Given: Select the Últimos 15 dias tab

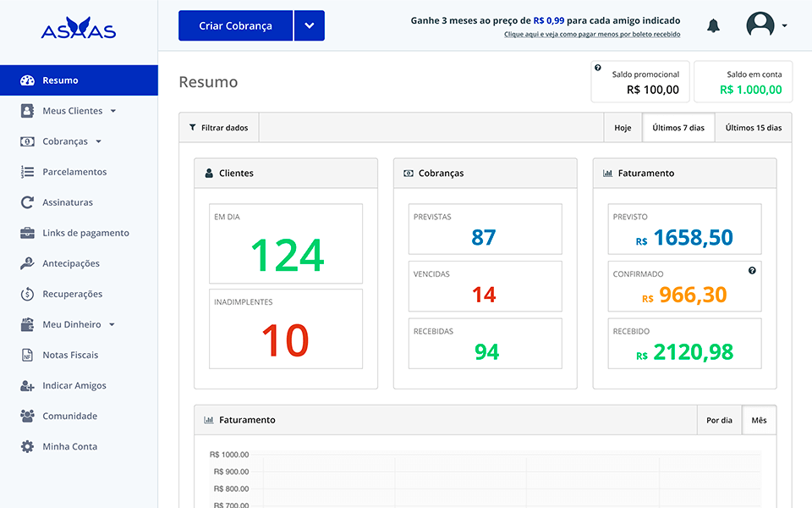Looking at the screenshot, I should click(752, 127).
